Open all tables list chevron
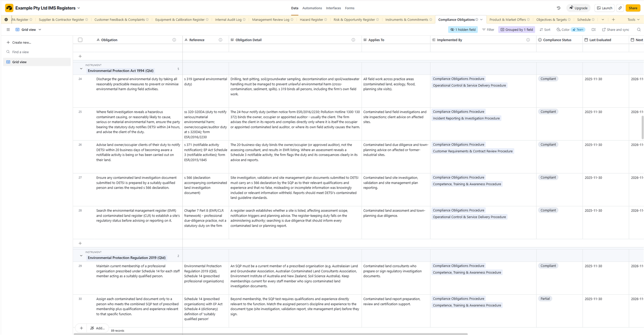Screen dimensions: 644x335 tap(603, 20)
